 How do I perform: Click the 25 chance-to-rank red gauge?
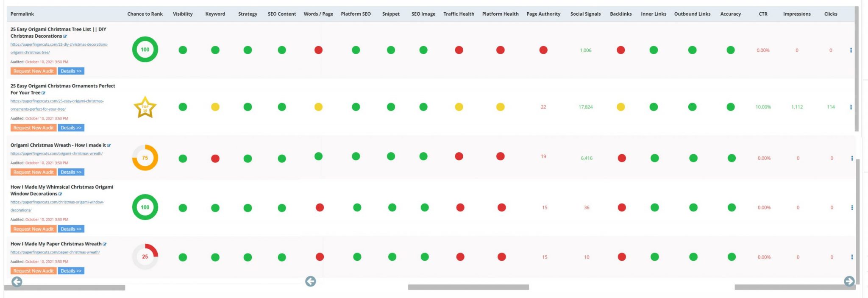tap(145, 256)
